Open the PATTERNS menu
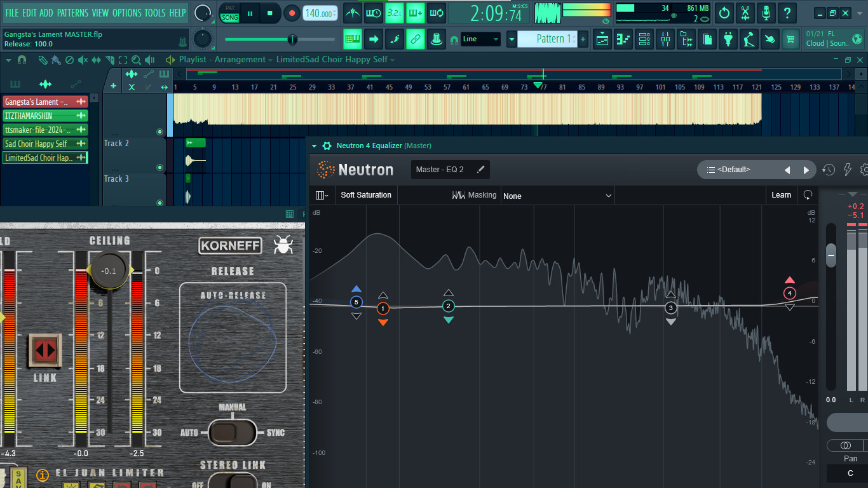The width and height of the screenshot is (868, 488). 72,13
